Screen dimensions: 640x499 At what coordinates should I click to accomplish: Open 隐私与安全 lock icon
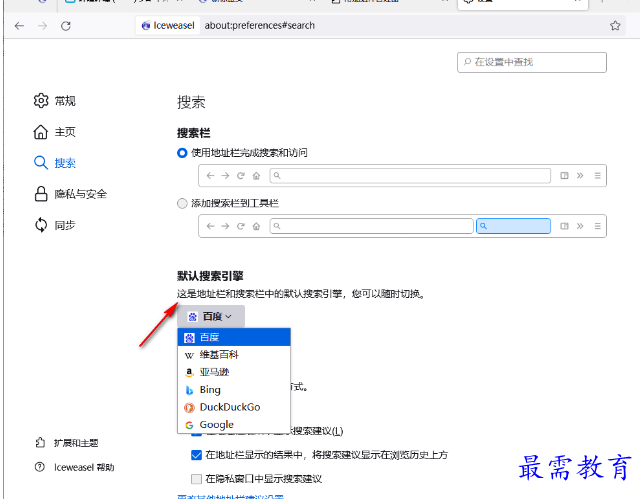point(41,194)
